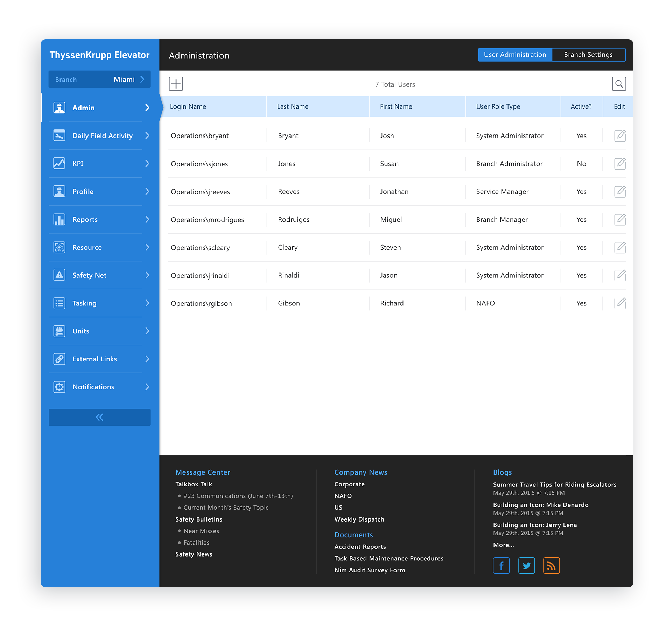Click the add user plus icon
The height and width of the screenshot is (628, 672).
(176, 84)
